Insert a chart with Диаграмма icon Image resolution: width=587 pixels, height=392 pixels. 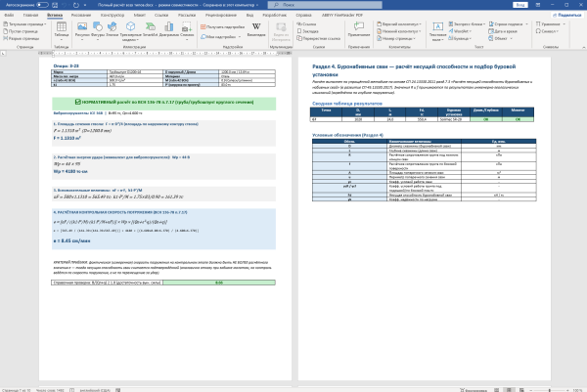[169, 29]
